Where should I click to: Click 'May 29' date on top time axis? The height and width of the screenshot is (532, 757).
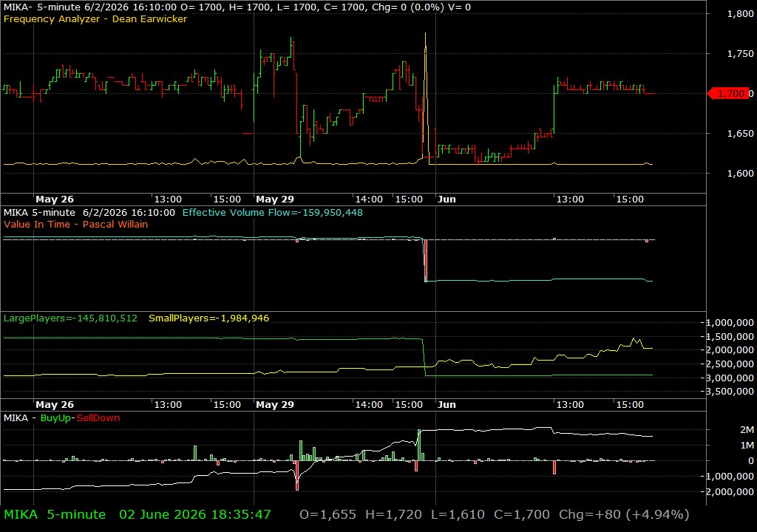pyautogui.click(x=275, y=199)
